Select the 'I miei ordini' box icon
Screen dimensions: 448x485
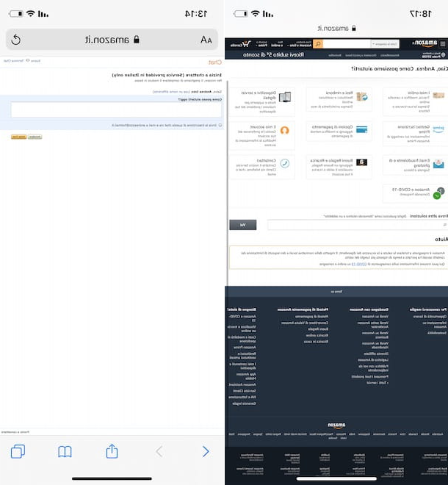point(438,96)
